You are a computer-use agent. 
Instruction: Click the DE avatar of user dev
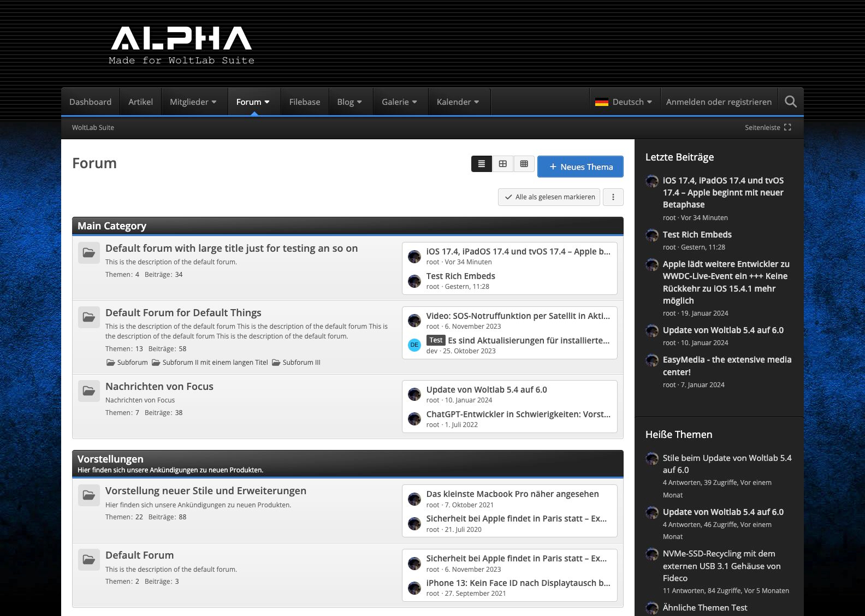[414, 345]
